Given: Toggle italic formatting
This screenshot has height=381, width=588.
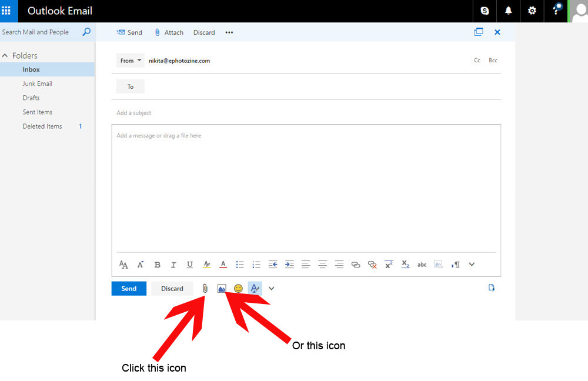Looking at the screenshot, I should [173, 265].
